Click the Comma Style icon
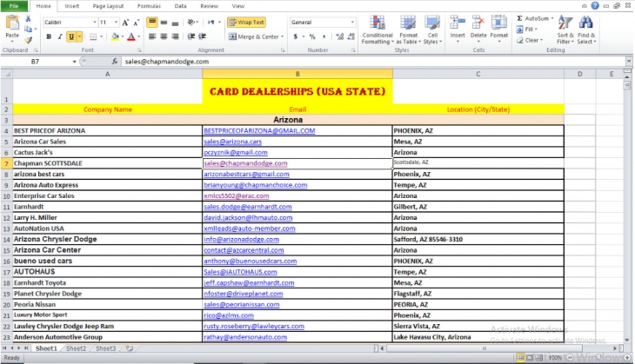This screenshot has width=635, height=364. [x=324, y=36]
